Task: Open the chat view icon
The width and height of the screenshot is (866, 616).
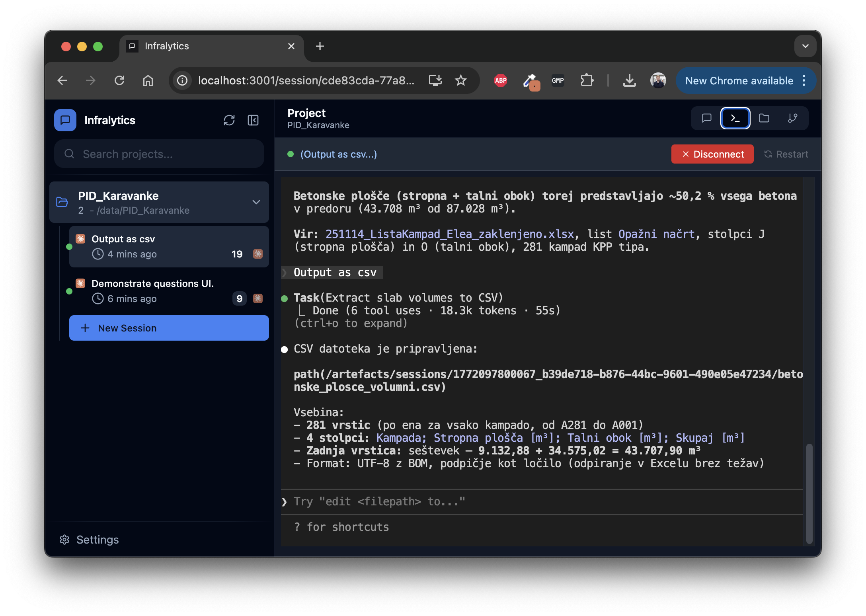Action: [x=706, y=118]
